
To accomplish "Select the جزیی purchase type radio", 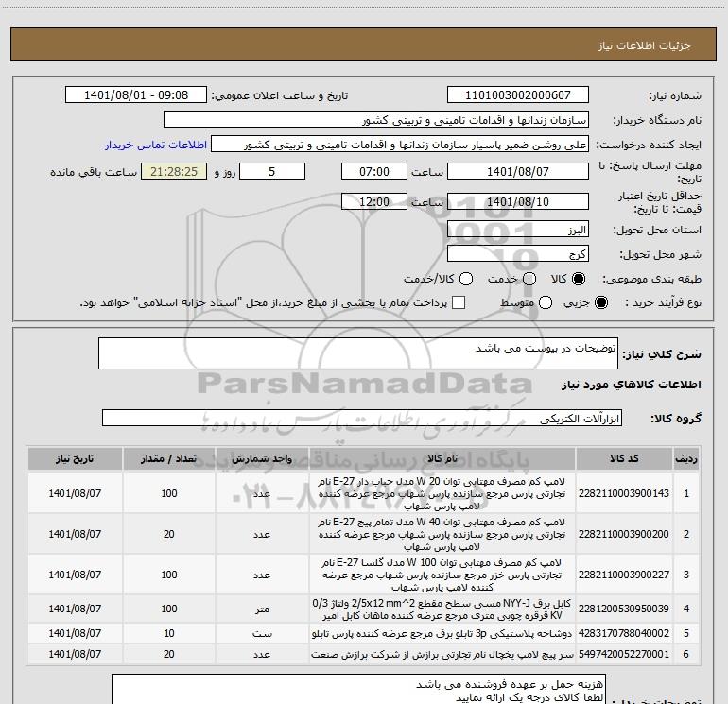I will click(x=600, y=302).
